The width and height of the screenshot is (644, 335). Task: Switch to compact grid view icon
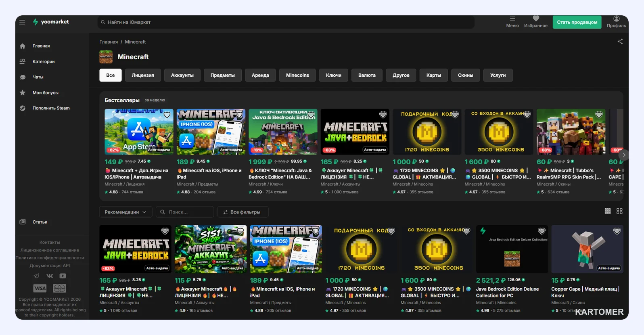click(608, 211)
